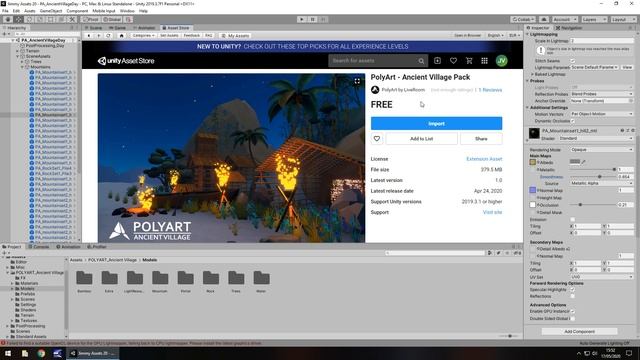
Task: Open the Bamboo folder
Action: 84,281
